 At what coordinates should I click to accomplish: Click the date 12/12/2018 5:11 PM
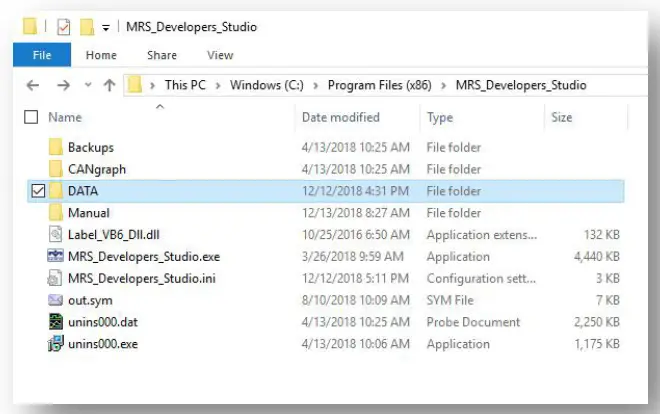[x=355, y=279]
